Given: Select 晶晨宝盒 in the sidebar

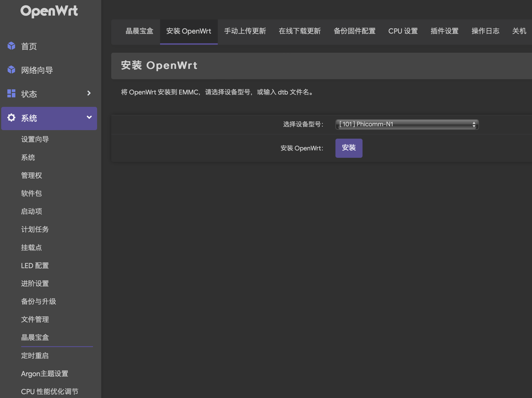Looking at the screenshot, I should click(35, 337).
